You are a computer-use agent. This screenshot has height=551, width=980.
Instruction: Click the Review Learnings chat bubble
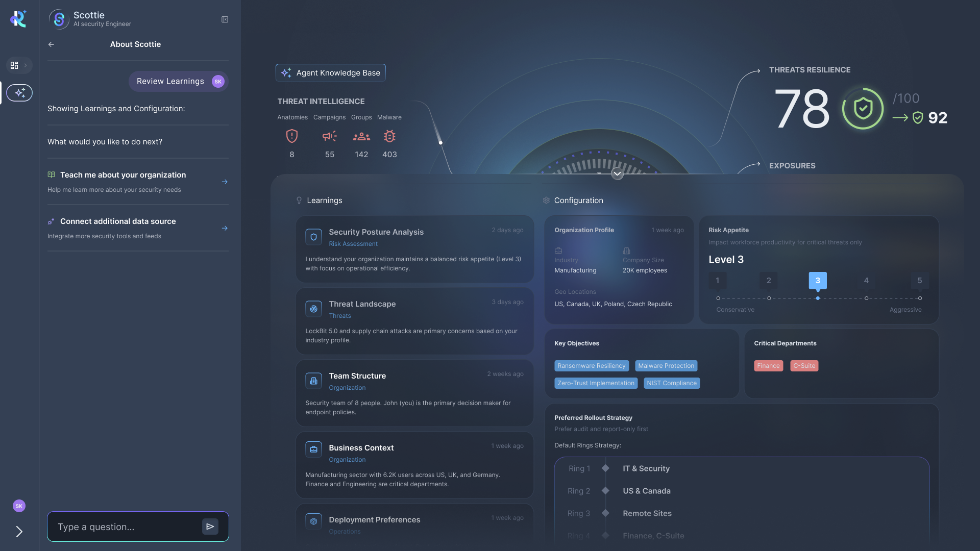pos(178,82)
